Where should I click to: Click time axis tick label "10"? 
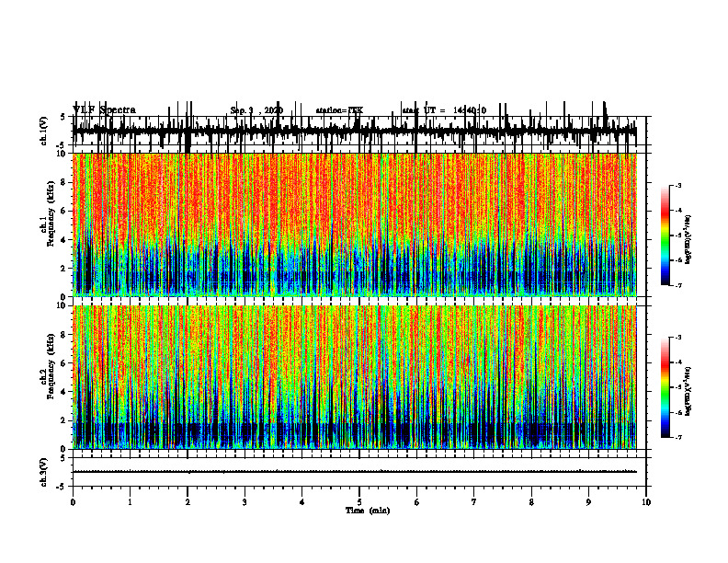[x=646, y=502]
